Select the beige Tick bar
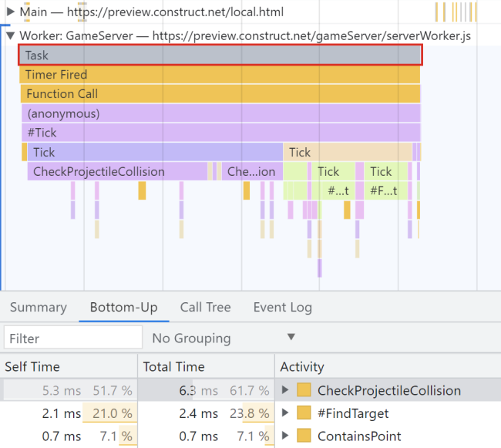 (x=348, y=152)
